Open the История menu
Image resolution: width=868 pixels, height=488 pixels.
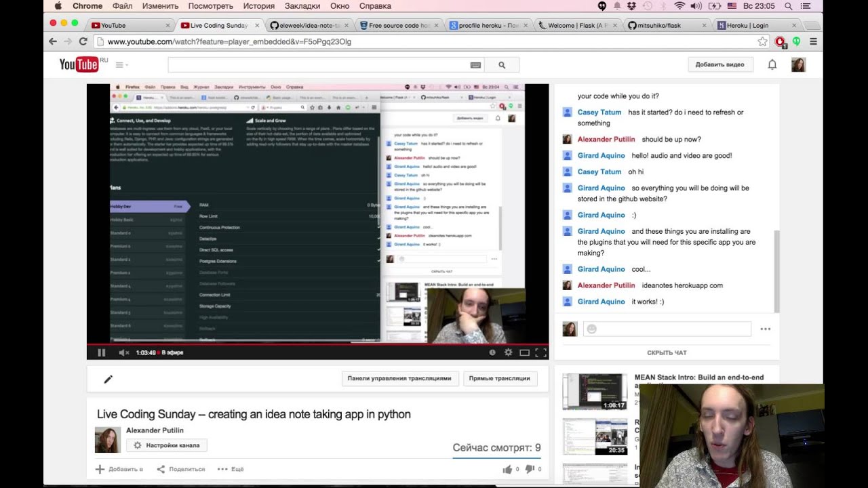coord(258,6)
